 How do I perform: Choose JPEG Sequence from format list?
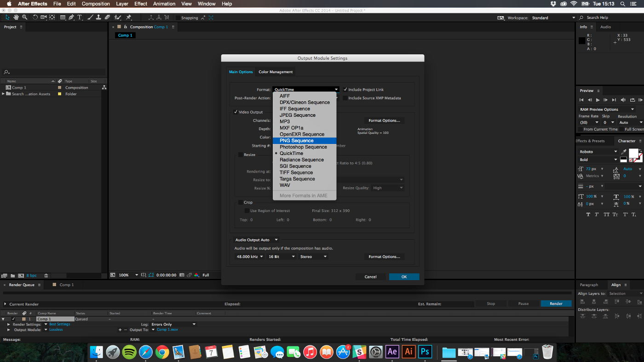point(305,115)
